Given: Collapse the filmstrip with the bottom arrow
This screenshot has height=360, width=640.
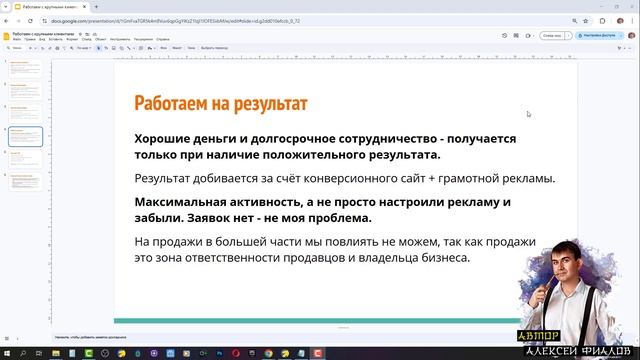Looking at the screenshot, I should point(17,338).
